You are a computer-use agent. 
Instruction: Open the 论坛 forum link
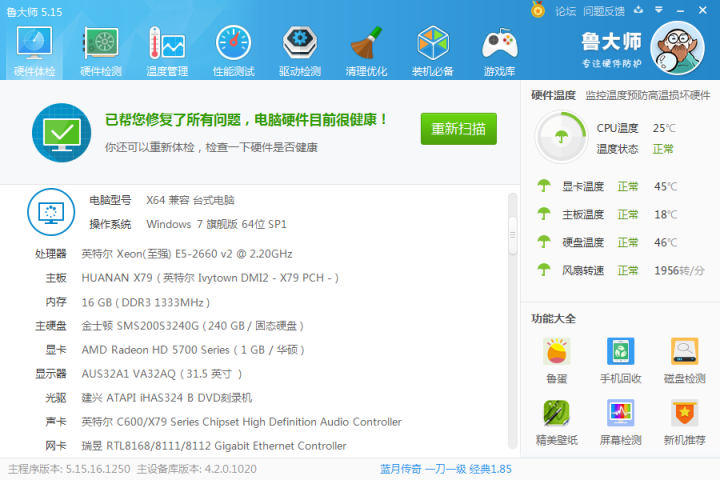point(565,11)
